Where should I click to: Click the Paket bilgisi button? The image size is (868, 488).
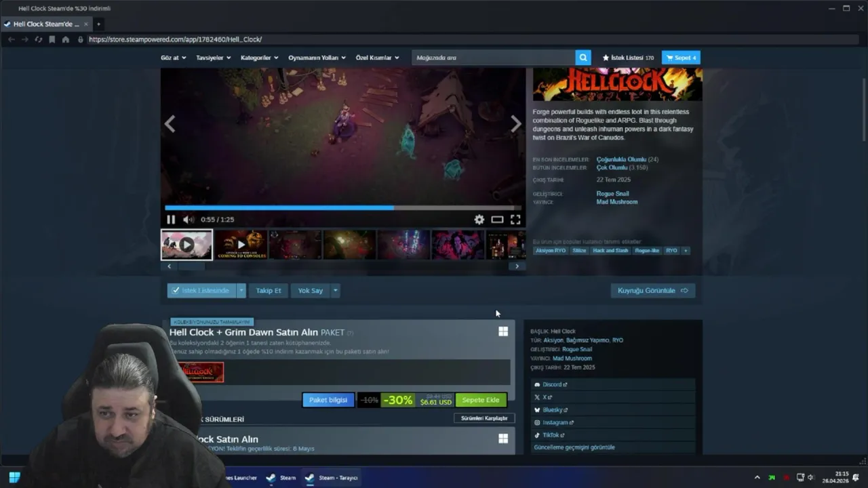pyautogui.click(x=328, y=400)
